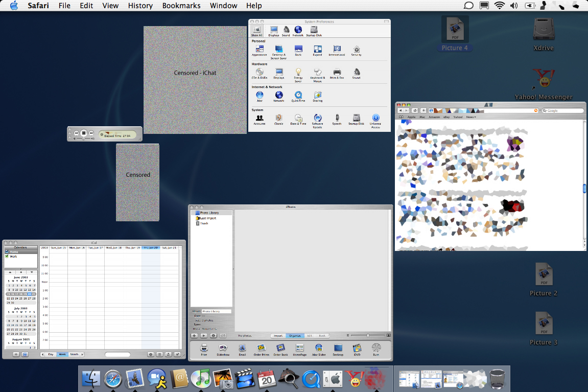This screenshot has height=392, width=588.
Task: Uncheck the Home calendar checkbox
Action: (x=7, y=252)
